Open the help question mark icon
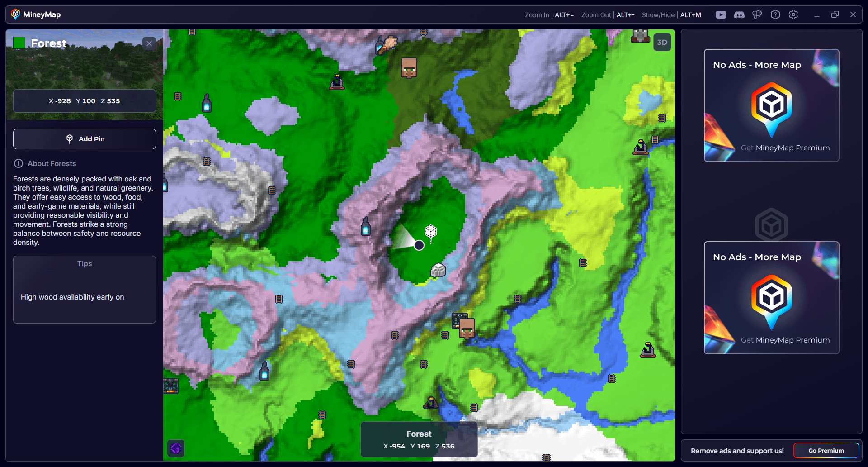This screenshot has width=868, height=467. tap(775, 15)
